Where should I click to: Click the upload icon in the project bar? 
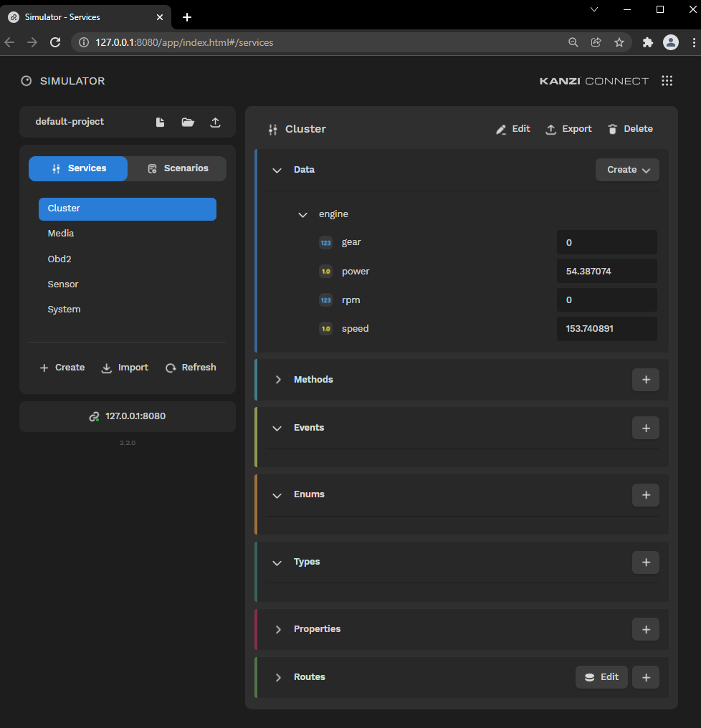(x=215, y=122)
